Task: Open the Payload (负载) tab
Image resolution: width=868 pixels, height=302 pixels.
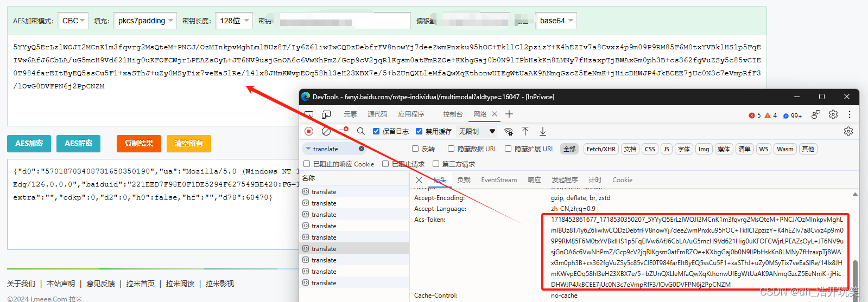Action: [x=464, y=180]
